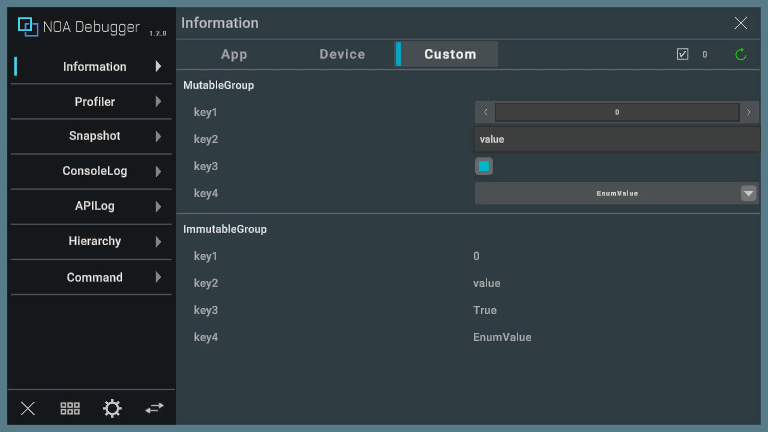
Task: Expand the Profiler menu arrow
Action: [158, 102]
